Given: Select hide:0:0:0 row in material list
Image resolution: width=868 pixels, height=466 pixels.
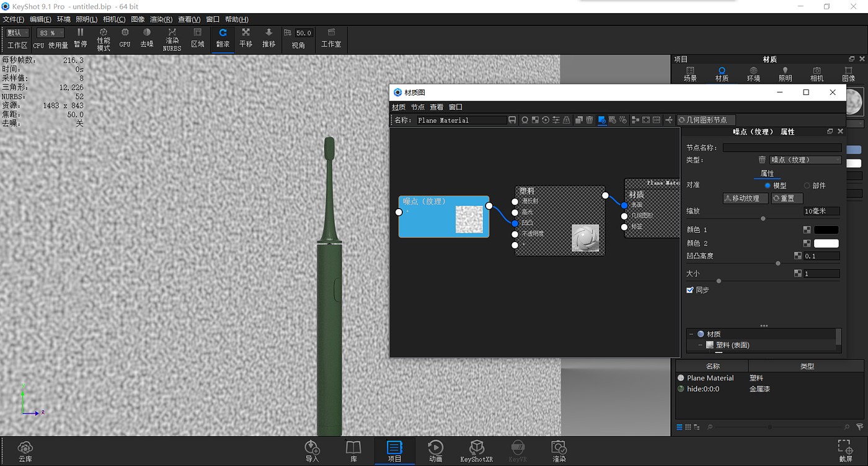Looking at the screenshot, I should (768, 389).
